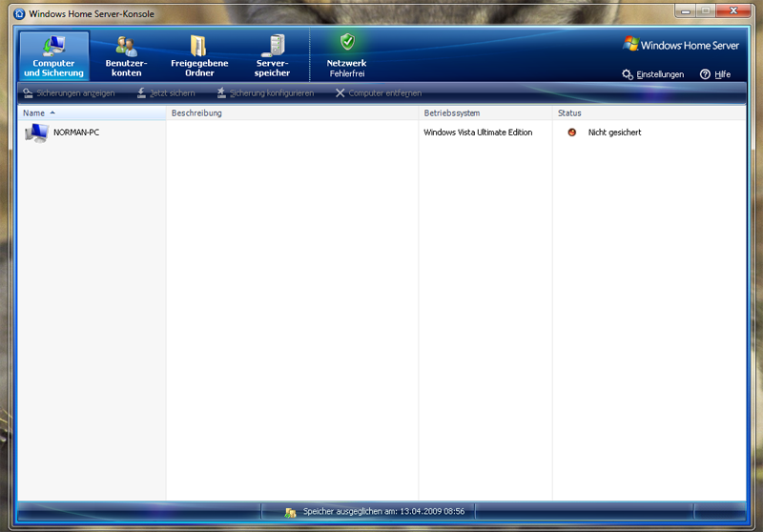Click the Computer entfernen button
Image resolution: width=763 pixels, height=532 pixels.
click(x=378, y=93)
